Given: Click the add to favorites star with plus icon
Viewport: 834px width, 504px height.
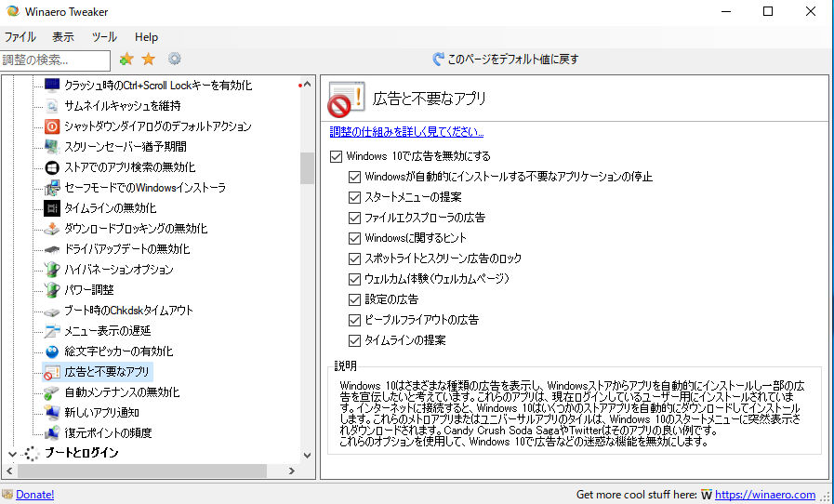Looking at the screenshot, I should click(126, 60).
